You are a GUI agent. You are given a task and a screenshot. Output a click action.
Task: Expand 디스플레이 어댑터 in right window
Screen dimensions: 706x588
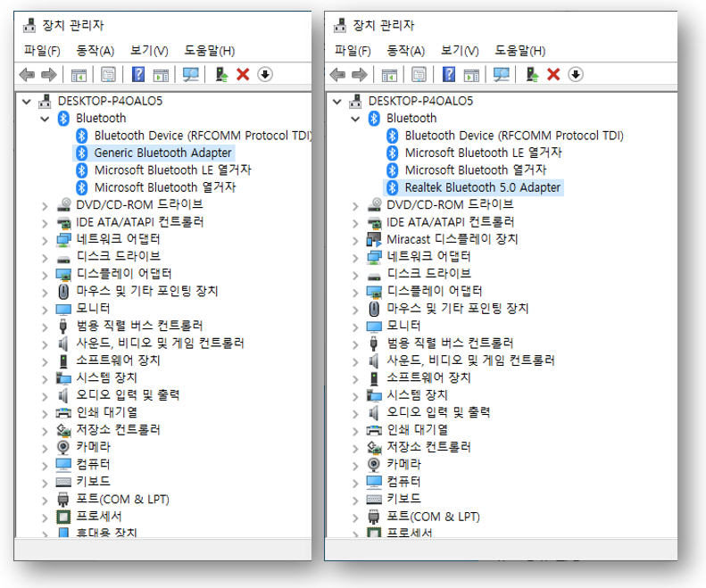coord(355,292)
